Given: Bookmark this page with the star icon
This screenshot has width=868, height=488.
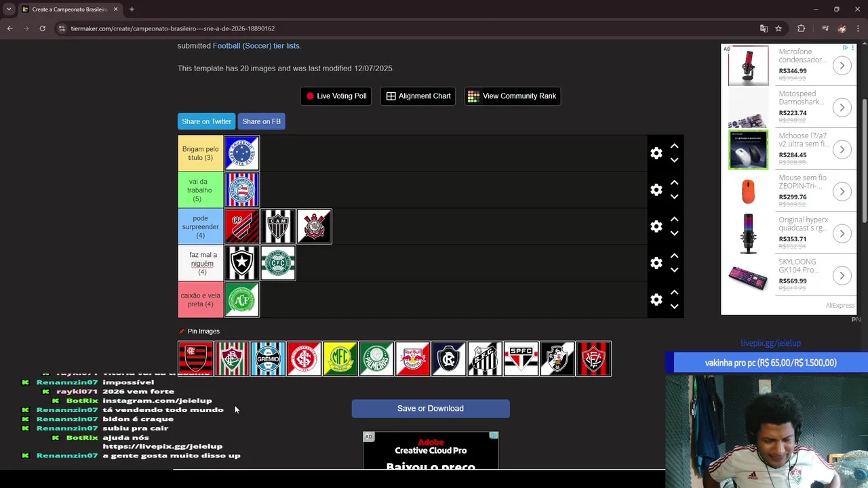Looking at the screenshot, I should point(778,28).
